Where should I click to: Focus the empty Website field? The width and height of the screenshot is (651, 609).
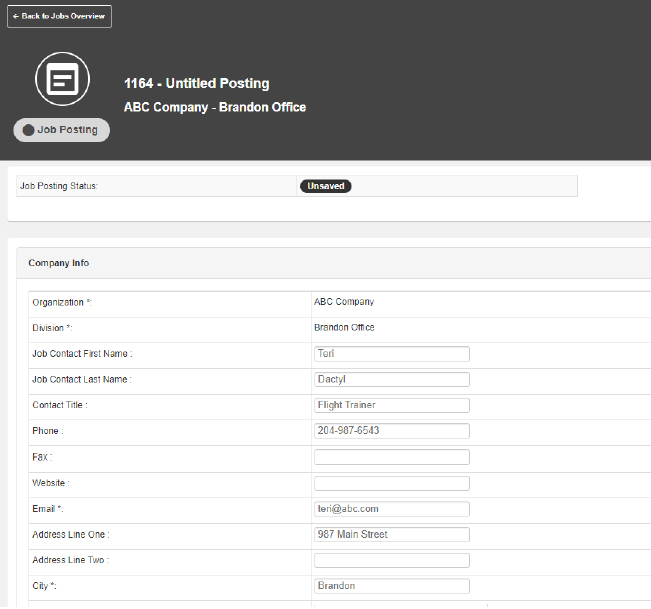[391, 483]
